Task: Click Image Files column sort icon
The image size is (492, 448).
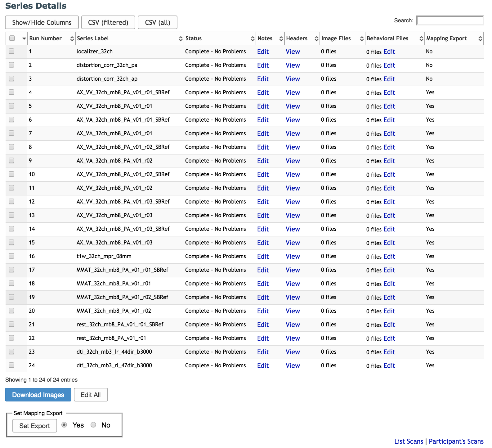Action: coord(362,39)
